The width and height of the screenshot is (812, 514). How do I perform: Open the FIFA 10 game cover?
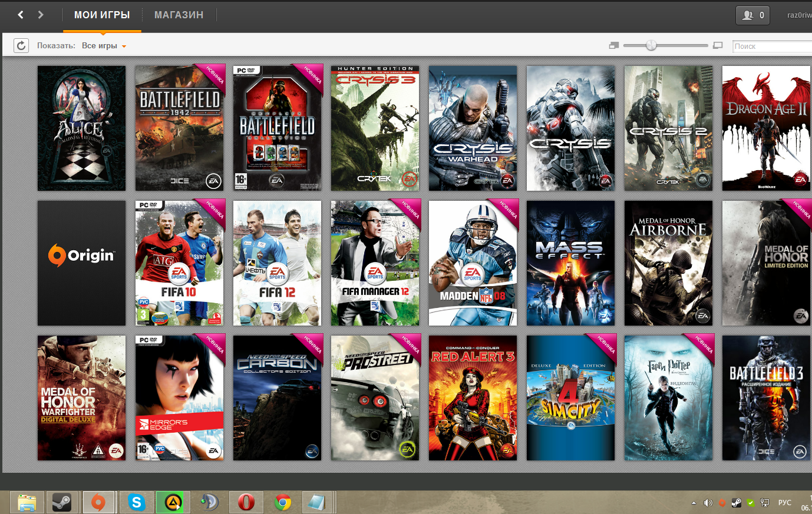point(179,263)
